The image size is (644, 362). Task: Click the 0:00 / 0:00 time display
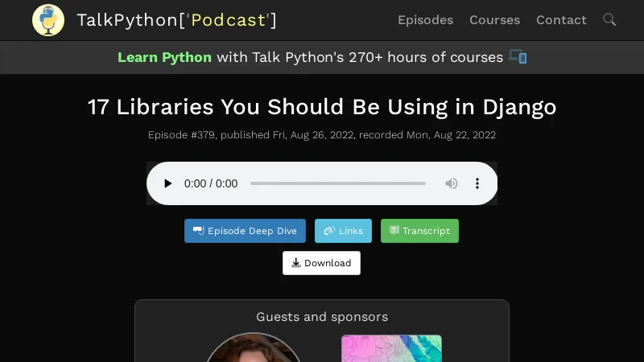click(x=211, y=183)
